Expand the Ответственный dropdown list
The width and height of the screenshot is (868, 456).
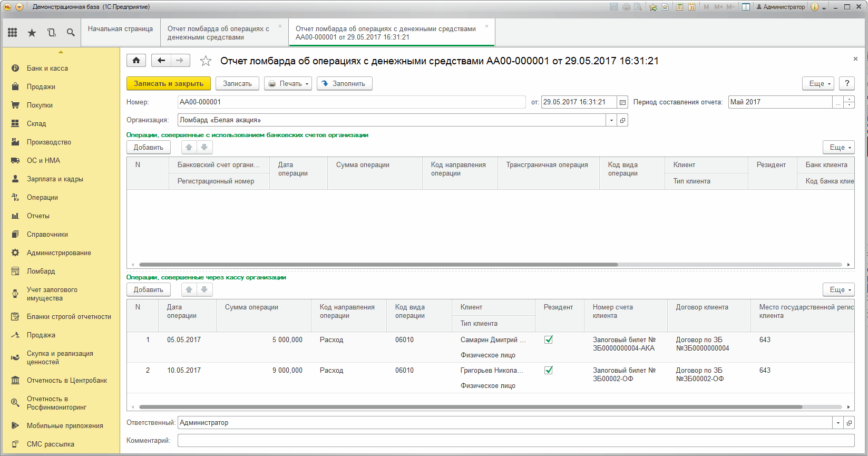tap(838, 423)
